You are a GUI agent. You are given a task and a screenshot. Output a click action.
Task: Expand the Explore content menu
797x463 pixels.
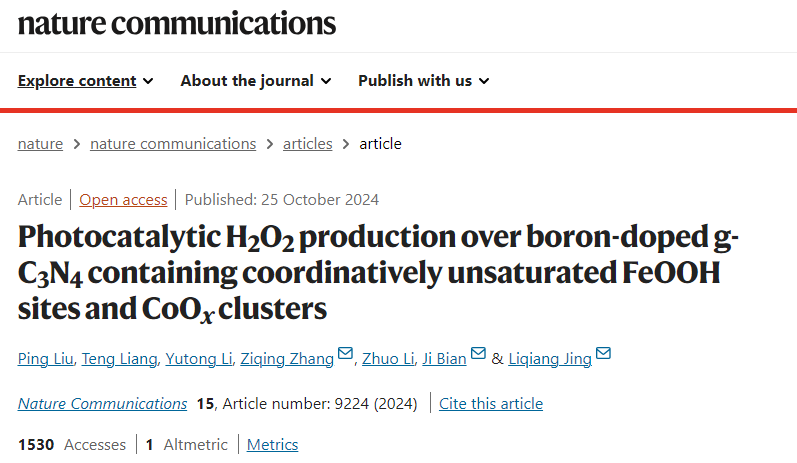(85, 81)
